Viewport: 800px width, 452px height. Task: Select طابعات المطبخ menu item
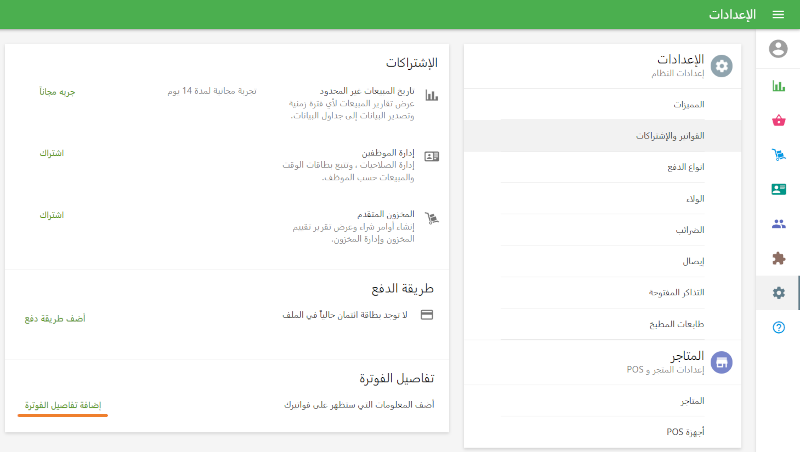click(x=603, y=324)
